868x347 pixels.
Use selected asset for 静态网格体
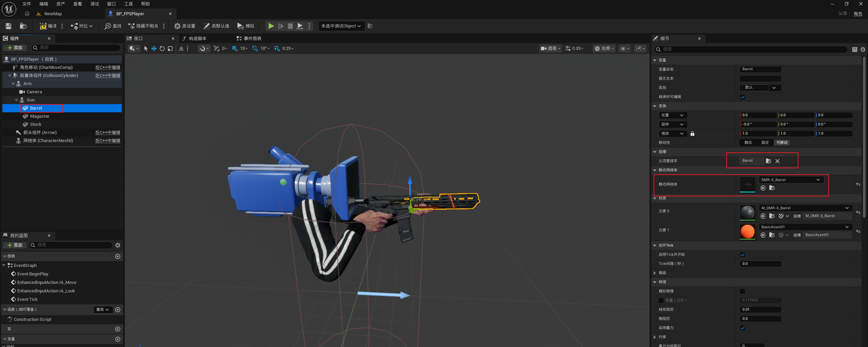(763, 188)
